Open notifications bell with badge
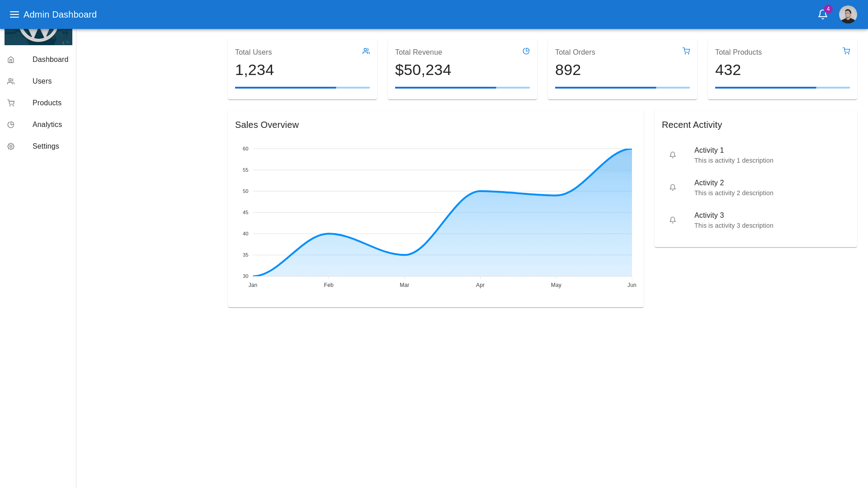 pos(823,14)
